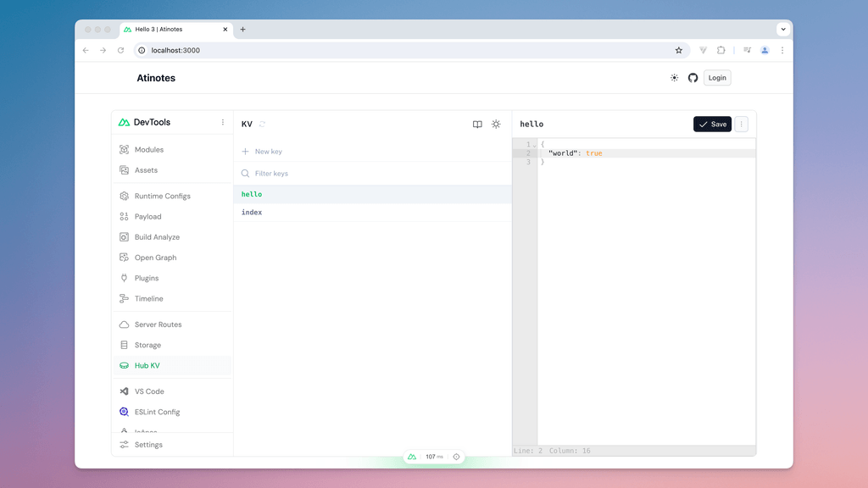Screen dimensions: 868x488
Task: Toggle DevTools theme in KV toolbar
Action: point(496,125)
